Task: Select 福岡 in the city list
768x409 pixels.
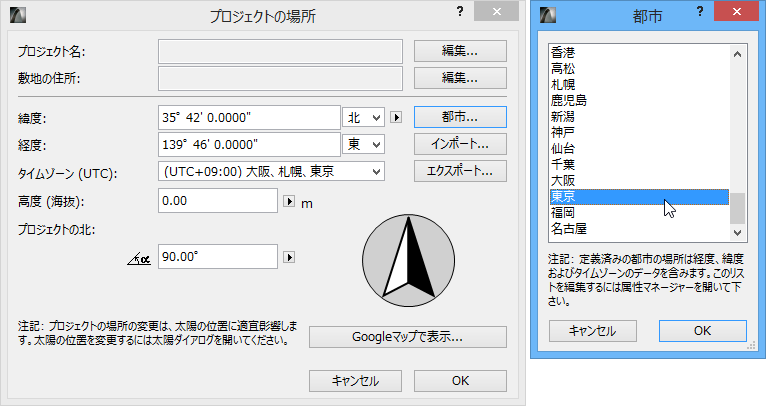Action: [639, 213]
